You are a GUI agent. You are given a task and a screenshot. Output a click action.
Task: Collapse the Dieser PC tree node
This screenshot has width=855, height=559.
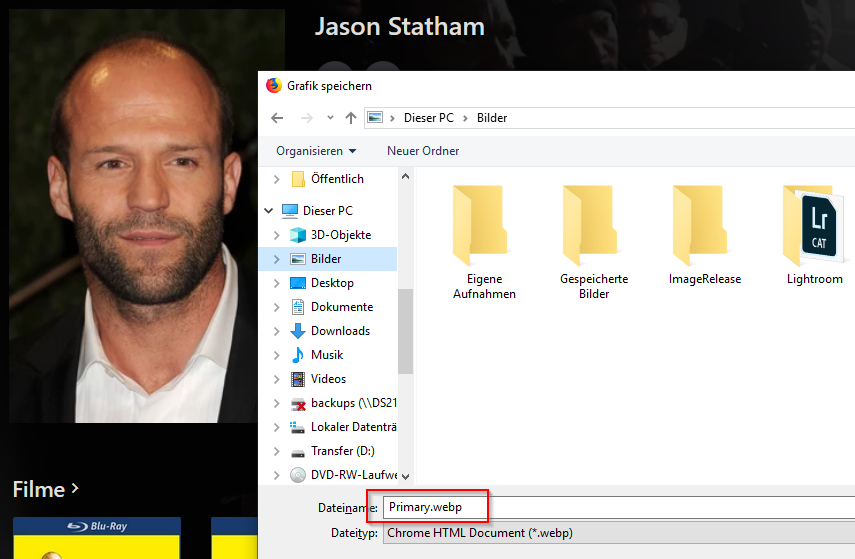(269, 211)
